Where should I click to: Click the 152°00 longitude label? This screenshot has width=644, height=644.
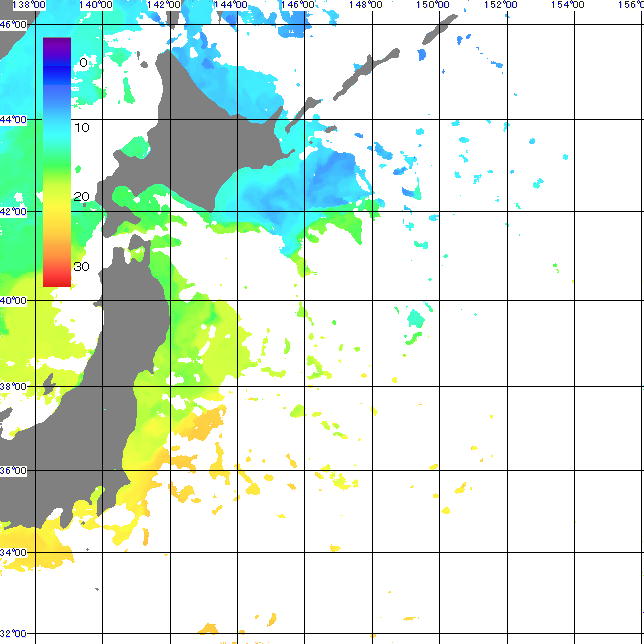pyautogui.click(x=501, y=5)
